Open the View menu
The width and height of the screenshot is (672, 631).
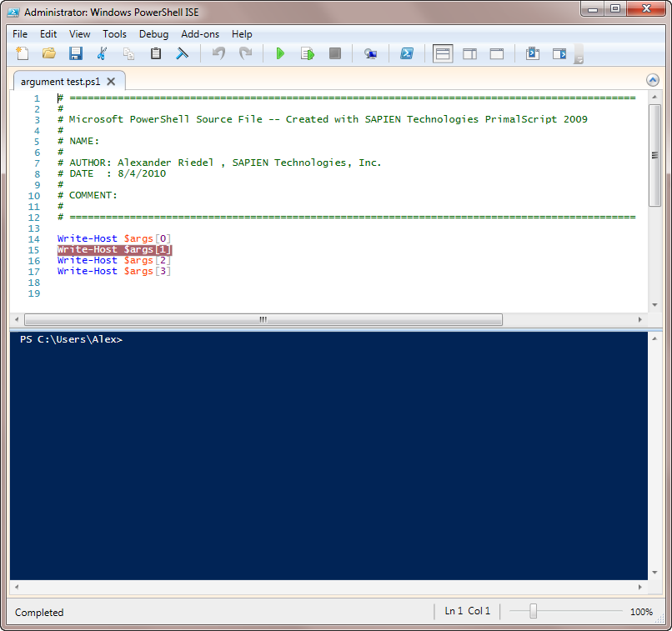[x=80, y=34]
